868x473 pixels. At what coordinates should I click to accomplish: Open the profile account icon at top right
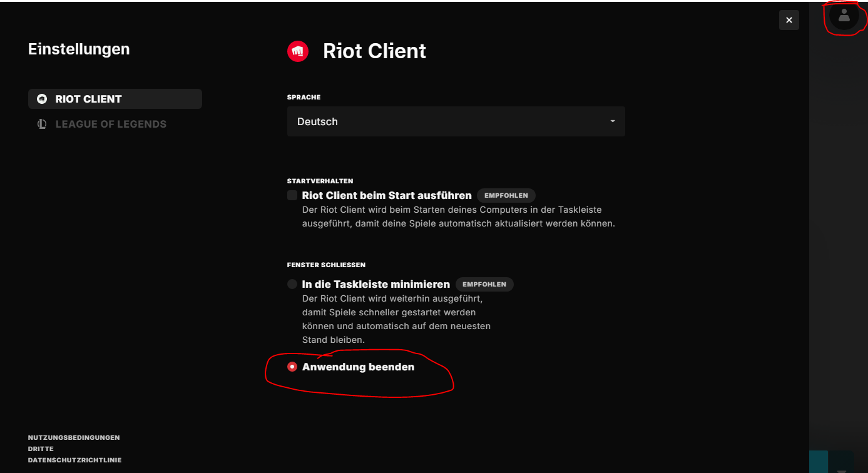click(x=844, y=17)
